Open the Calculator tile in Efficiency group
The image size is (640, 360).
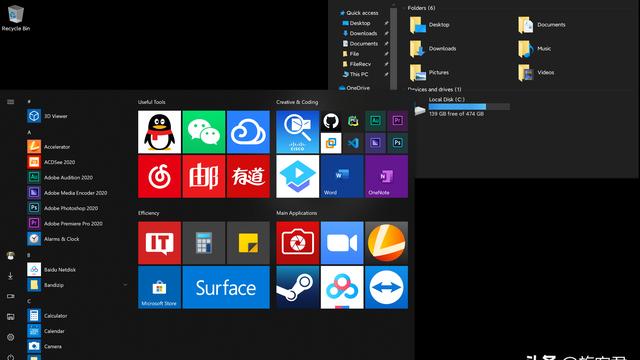pyautogui.click(x=204, y=243)
